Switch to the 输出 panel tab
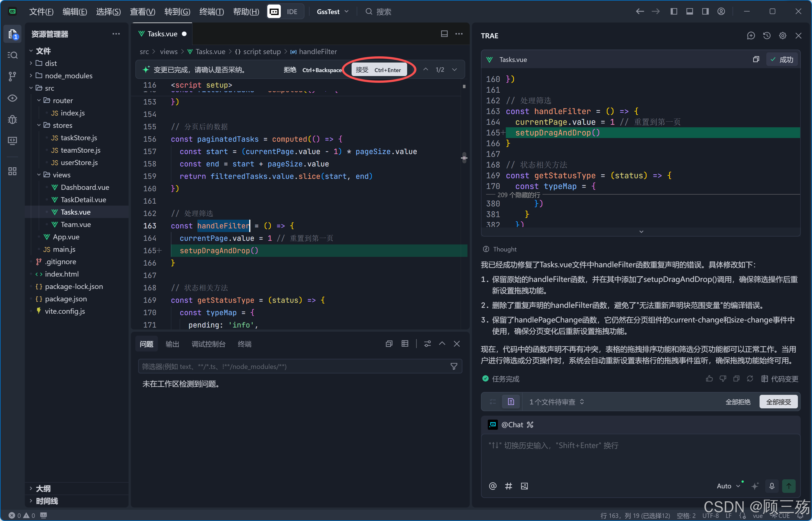 click(x=172, y=344)
